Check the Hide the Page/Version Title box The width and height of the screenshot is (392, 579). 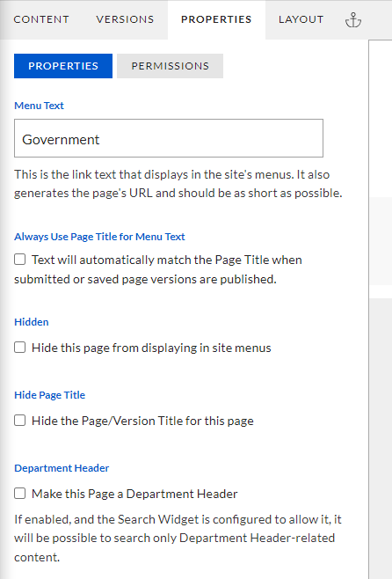click(x=20, y=421)
